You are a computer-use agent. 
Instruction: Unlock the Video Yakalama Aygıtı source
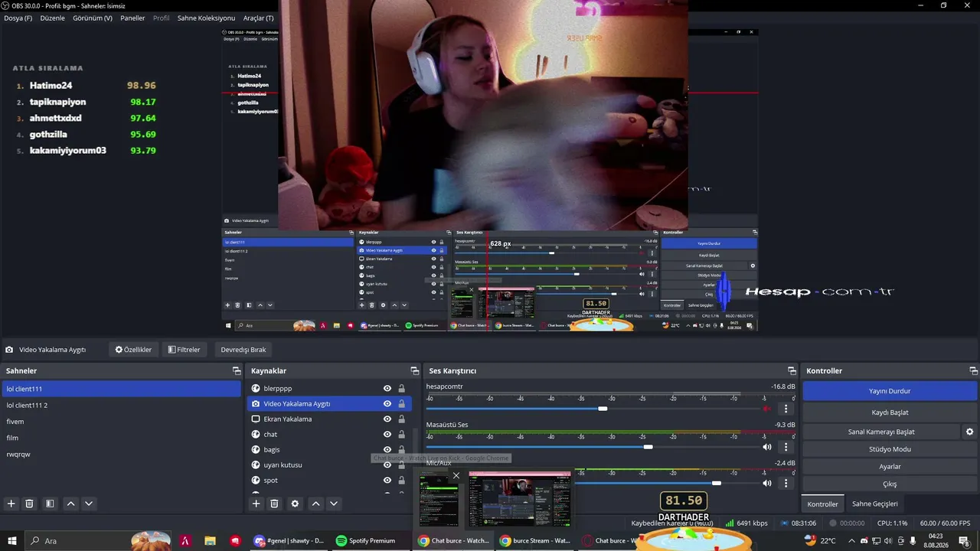(x=401, y=404)
